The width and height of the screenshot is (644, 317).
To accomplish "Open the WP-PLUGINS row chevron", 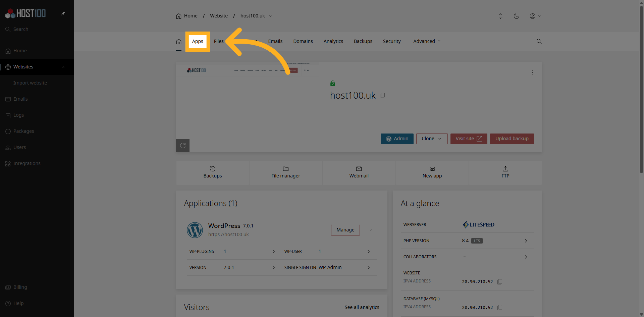I will (x=274, y=252).
